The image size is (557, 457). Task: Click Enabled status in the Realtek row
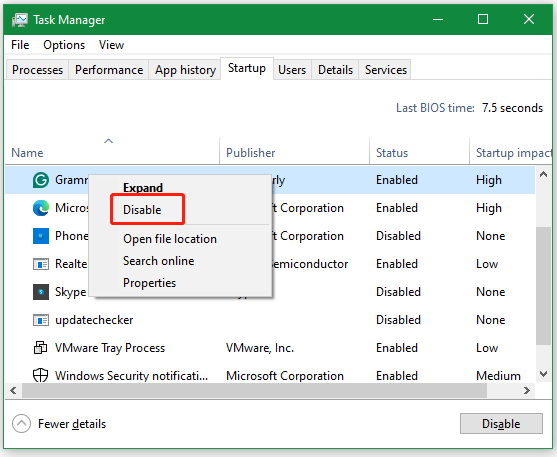[397, 264]
